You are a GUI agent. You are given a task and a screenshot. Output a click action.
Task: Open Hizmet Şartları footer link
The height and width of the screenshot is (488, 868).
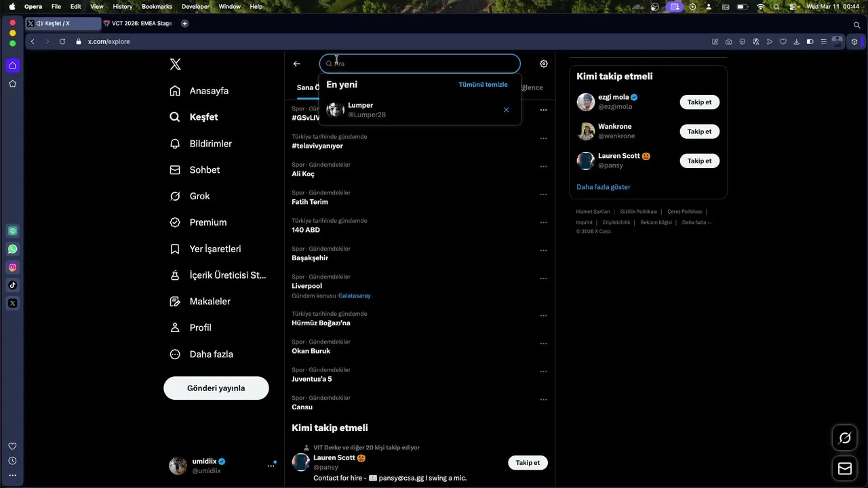pos(593,211)
